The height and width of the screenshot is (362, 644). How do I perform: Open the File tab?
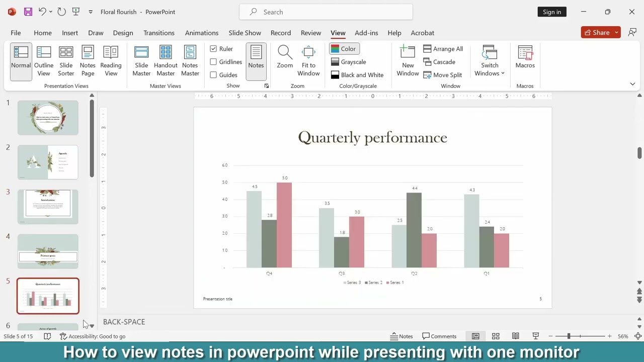(x=16, y=33)
